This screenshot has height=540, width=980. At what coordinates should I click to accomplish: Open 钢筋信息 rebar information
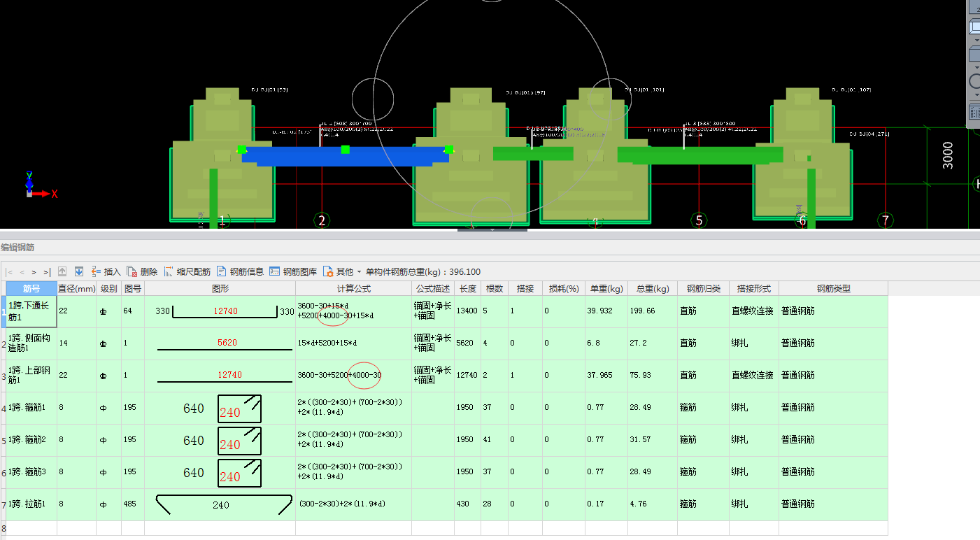pos(240,271)
